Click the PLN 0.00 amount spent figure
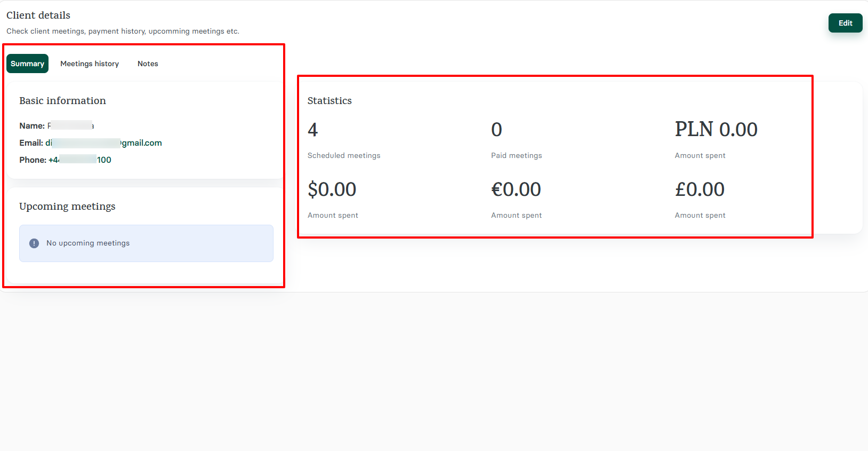The width and height of the screenshot is (868, 451). 716,129
